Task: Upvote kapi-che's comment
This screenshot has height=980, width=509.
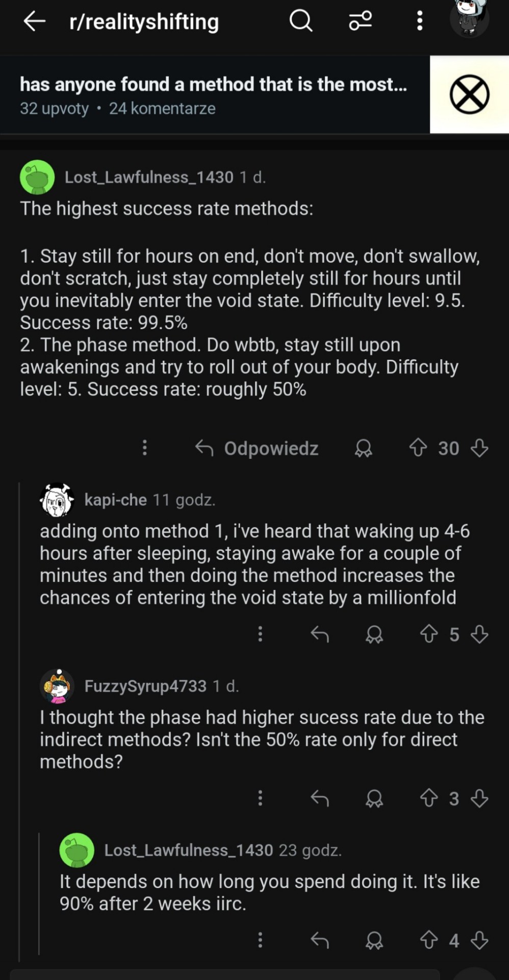Action: [x=429, y=634]
